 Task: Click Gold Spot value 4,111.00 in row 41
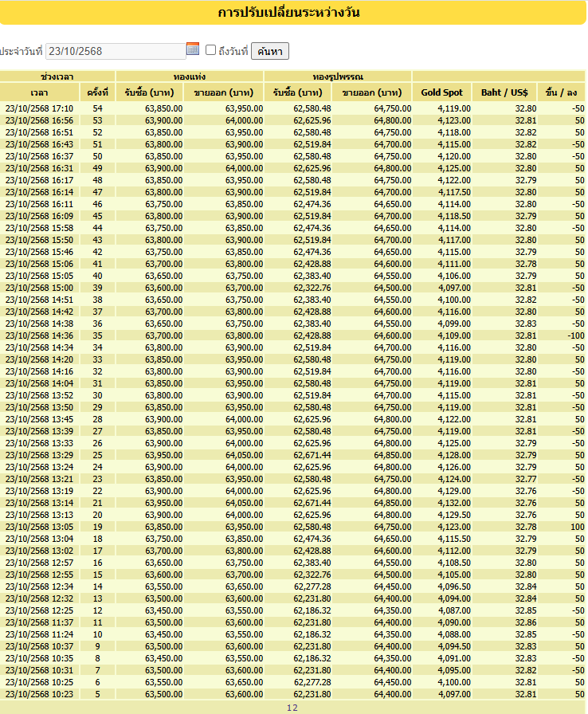(x=454, y=264)
